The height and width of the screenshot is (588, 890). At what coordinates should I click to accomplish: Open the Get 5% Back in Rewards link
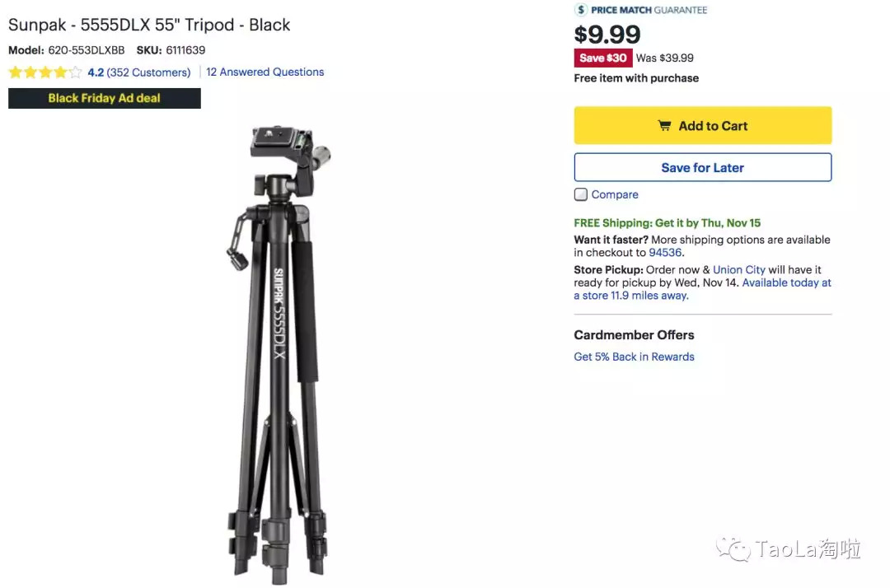[x=634, y=357]
